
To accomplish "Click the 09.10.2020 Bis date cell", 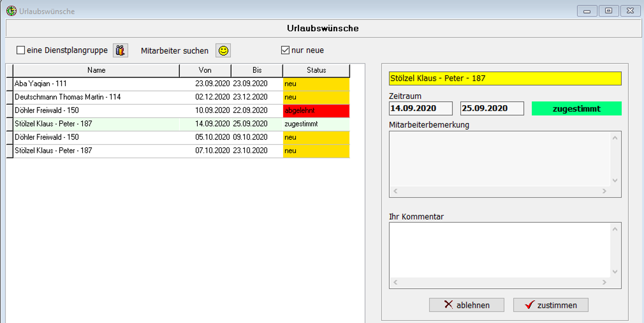I will pos(257,137).
